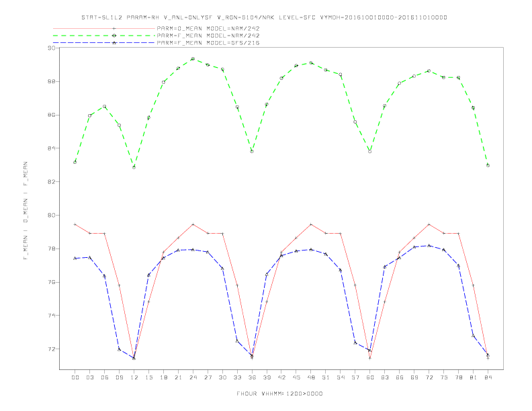Click y-axis tick label 78

(x=52, y=248)
